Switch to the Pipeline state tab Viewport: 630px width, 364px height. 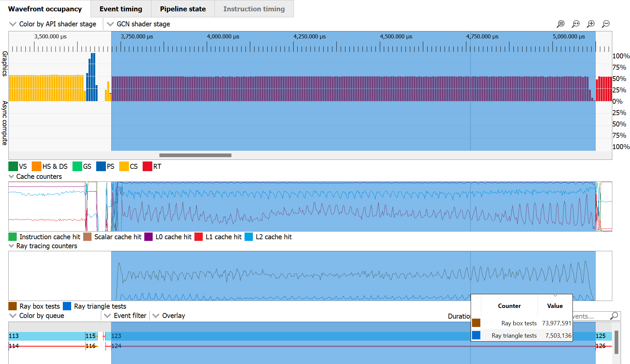coord(183,9)
